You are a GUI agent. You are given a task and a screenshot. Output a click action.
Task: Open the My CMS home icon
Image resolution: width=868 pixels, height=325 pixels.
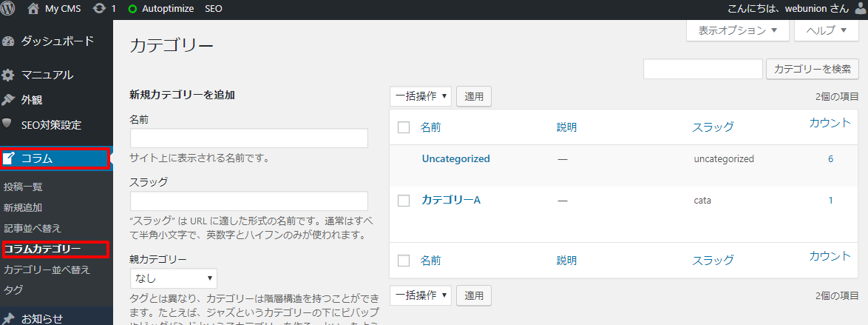click(33, 9)
